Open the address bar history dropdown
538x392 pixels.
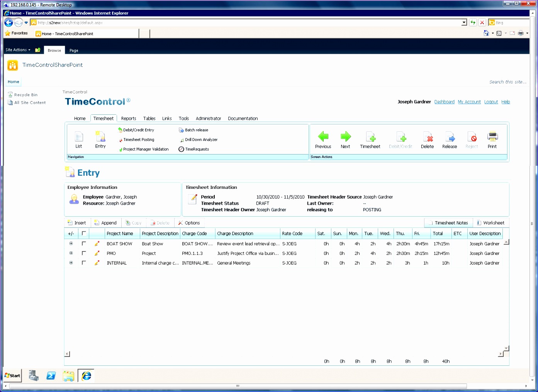464,23
